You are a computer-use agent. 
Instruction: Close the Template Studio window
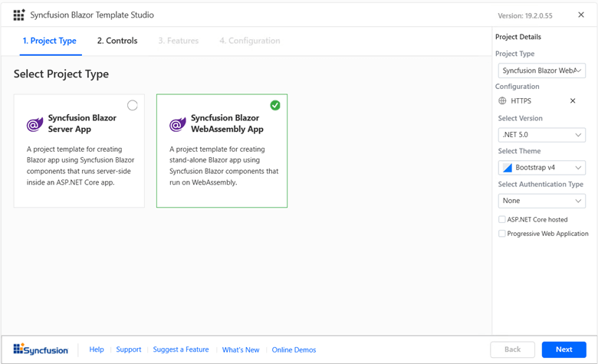tap(580, 15)
